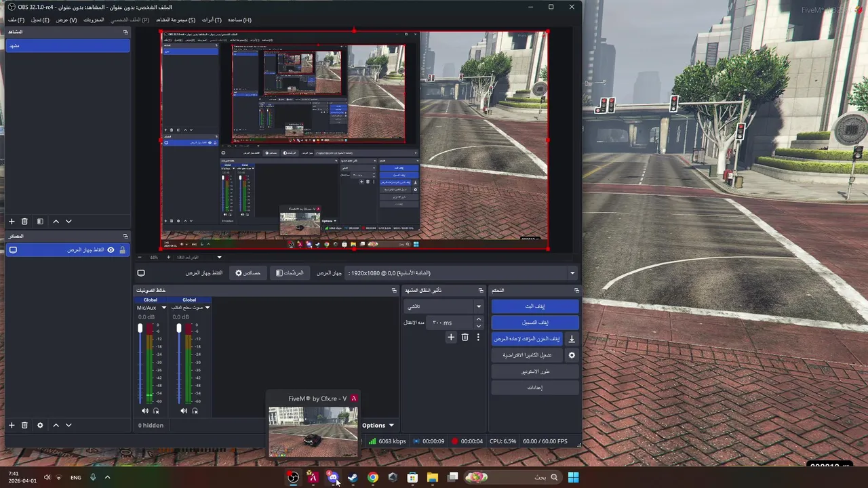Open the Scene Collection menu (S)

[176, 20]
